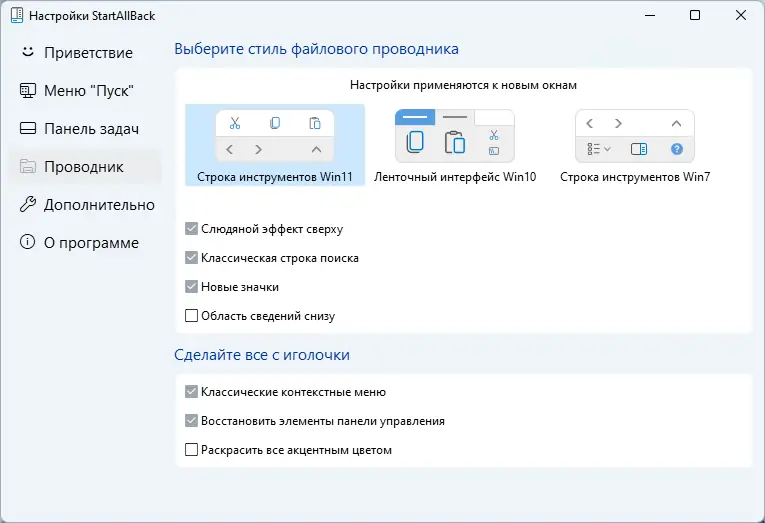The image size is (765, 523).
Task: Click the Меню "Пуск" sidebar icon
Action: coord(28,90)
